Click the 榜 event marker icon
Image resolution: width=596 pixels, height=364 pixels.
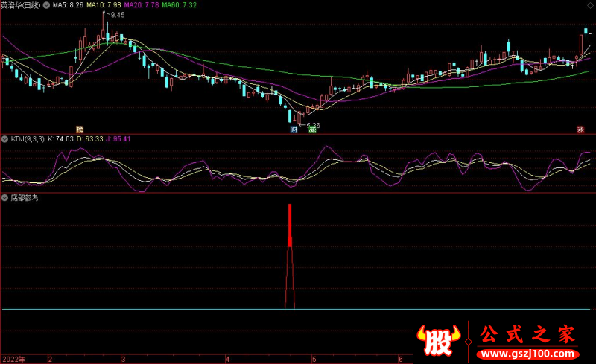coord(80,130)
